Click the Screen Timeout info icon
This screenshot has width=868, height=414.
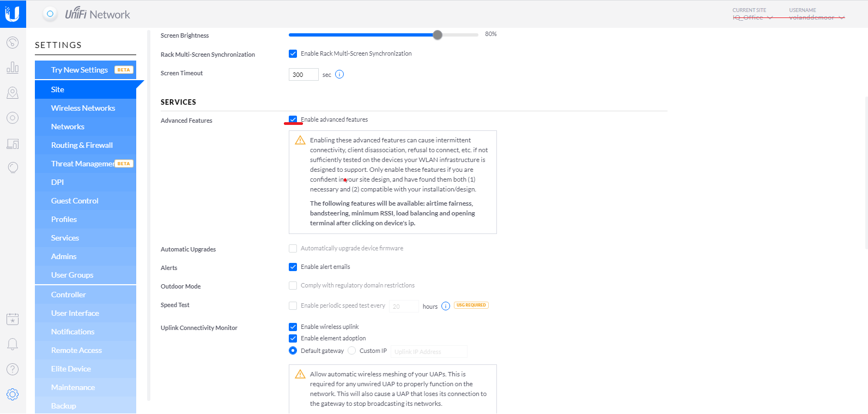[x=339, y=74]
